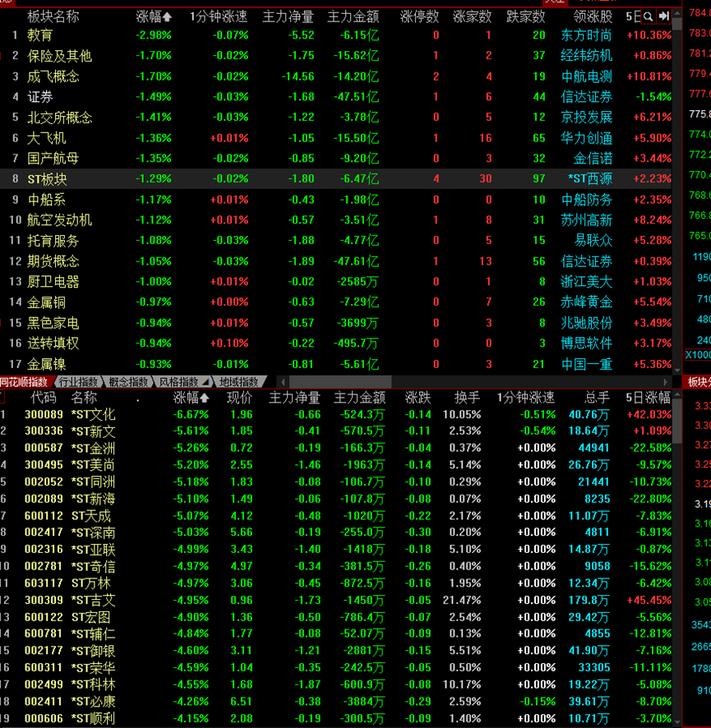
Task: Click the up arrow of stock list scrollbar
Action: click(677, 394)
